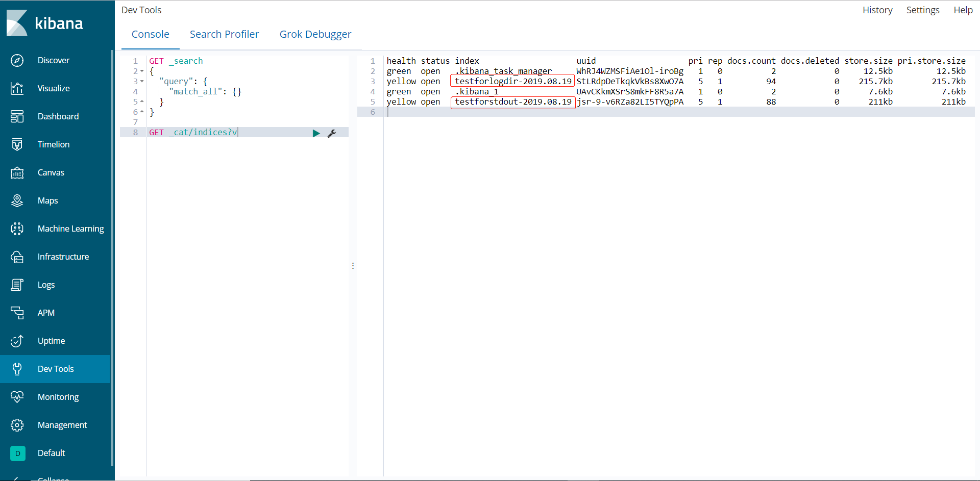Open the Machine Learning icon
980x481 pixels.
(17, 229)
